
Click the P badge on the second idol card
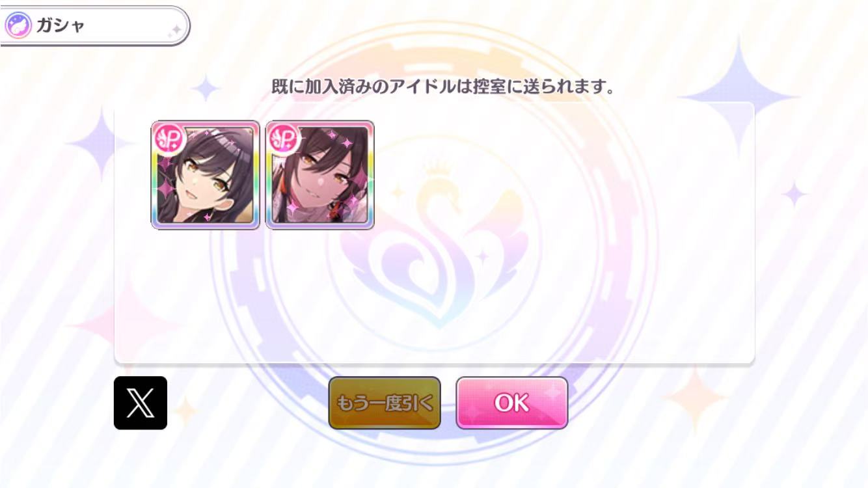click(x=282, y=138)
